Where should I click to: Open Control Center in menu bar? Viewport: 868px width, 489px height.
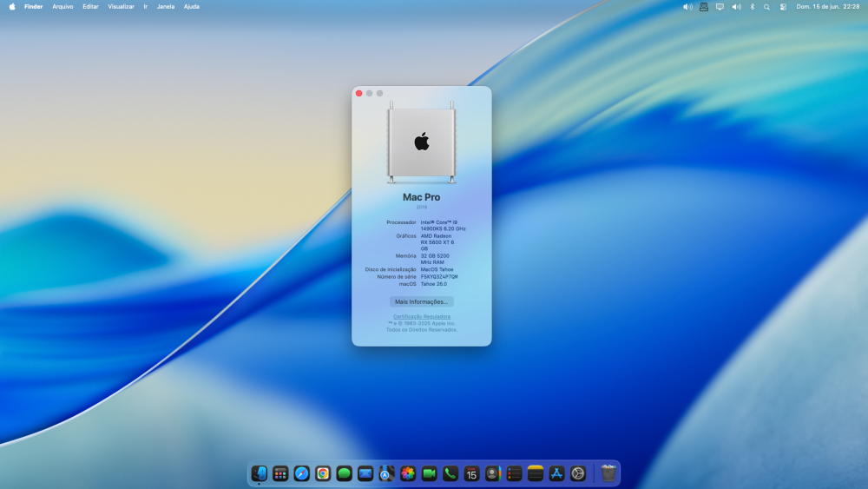783,7
